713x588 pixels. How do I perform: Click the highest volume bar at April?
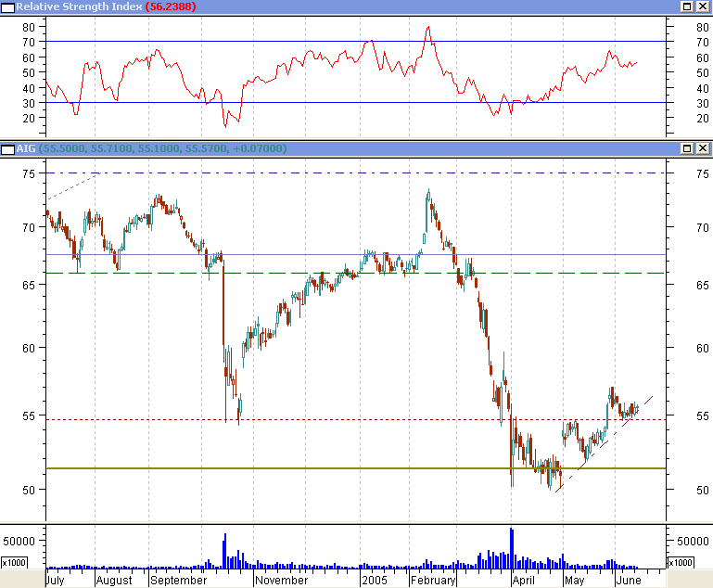(x=512, y=548)
